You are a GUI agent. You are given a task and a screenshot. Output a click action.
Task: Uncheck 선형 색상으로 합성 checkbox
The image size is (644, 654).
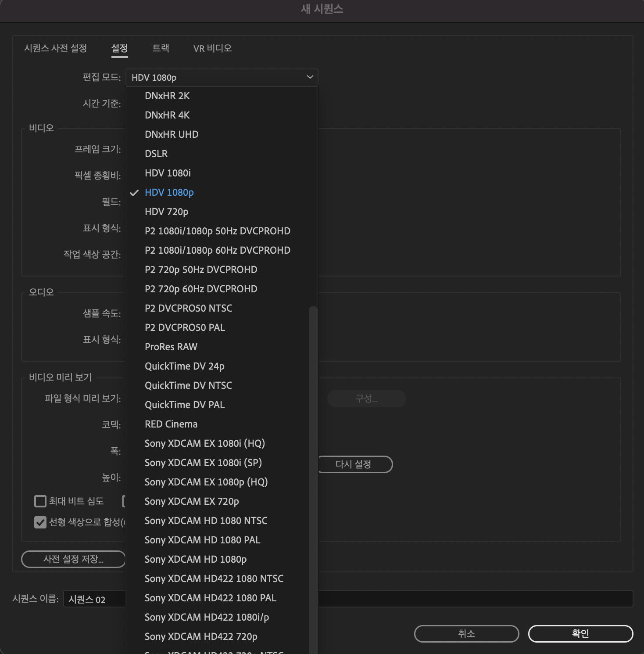40,522
